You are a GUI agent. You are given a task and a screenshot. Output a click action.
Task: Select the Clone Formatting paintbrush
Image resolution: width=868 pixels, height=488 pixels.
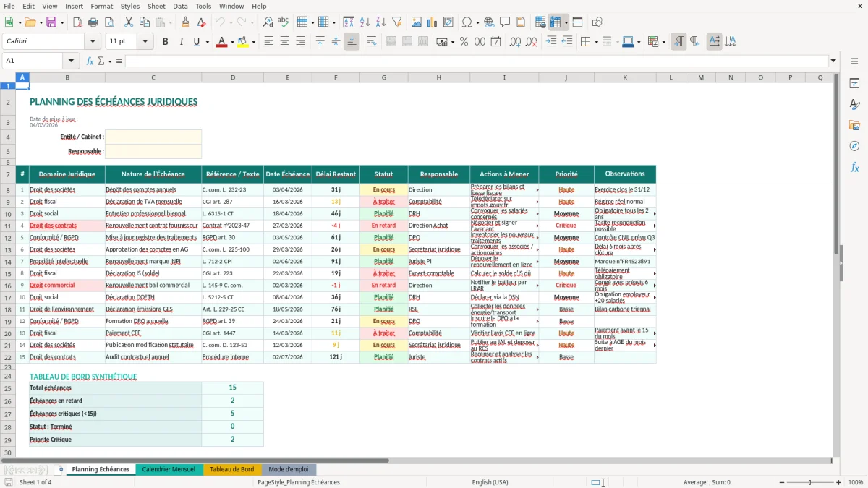tap(185, 22)
